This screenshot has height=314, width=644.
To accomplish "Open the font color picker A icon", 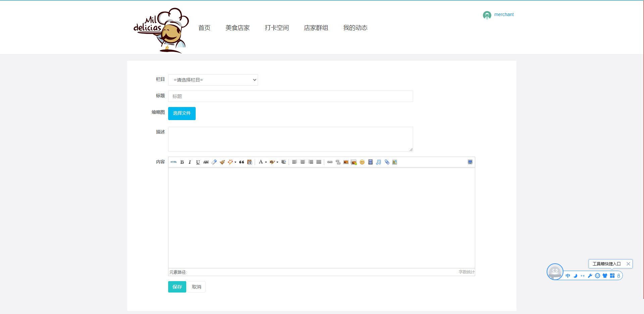I will (261, 162).
